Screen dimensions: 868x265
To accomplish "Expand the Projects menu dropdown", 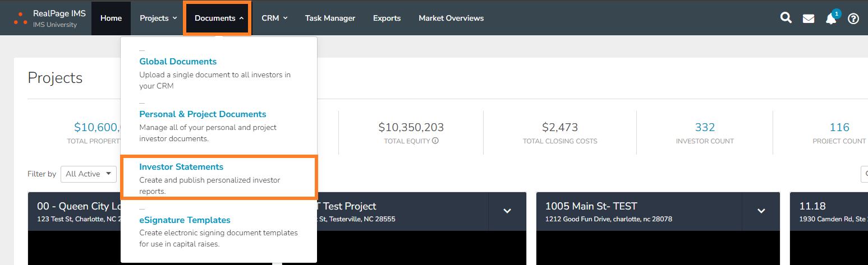I will tap(158, 18).
